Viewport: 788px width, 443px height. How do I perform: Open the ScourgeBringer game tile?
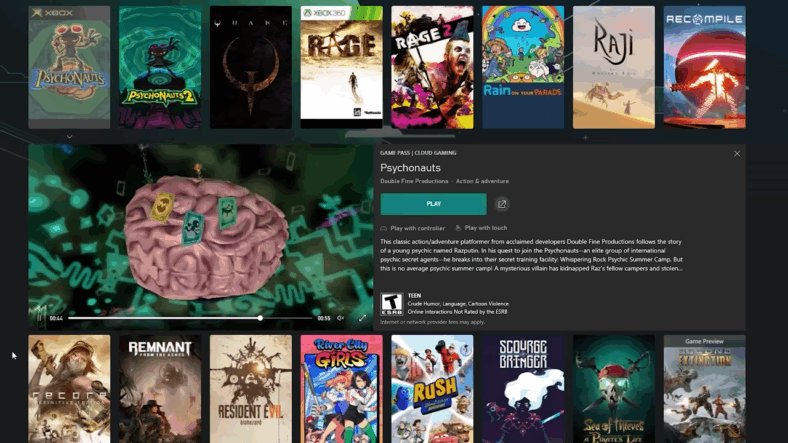tap(523, 389)
